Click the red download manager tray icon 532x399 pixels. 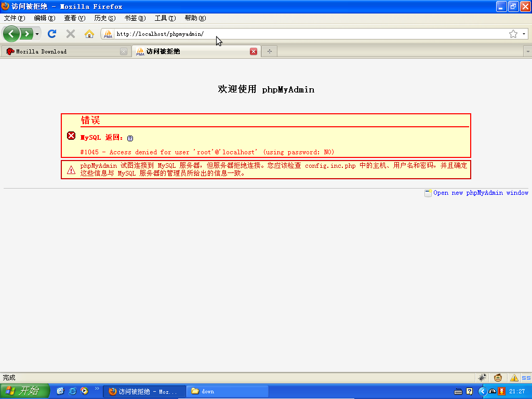502,392
